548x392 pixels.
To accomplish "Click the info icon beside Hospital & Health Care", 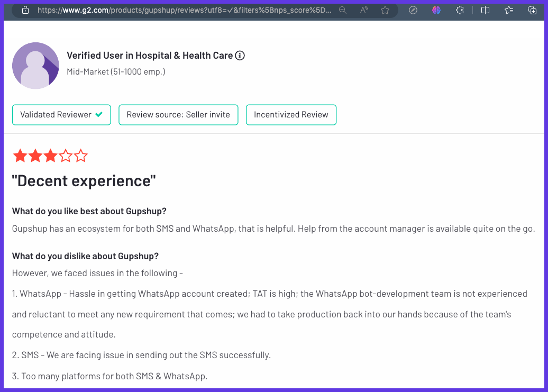I will click(x=240, y=56).
